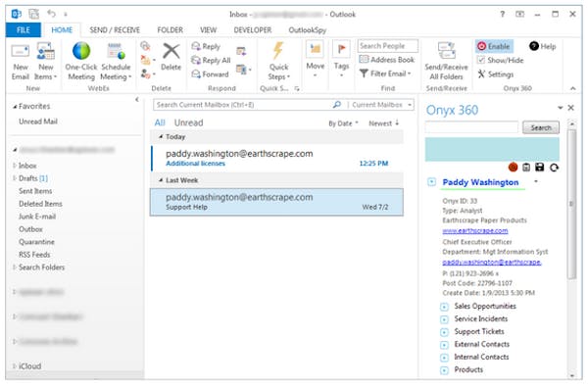The width and height of the screenshot is (588, 388).
Task: Open the Current Mailbox scope dropdown
Action: [381, 105]
